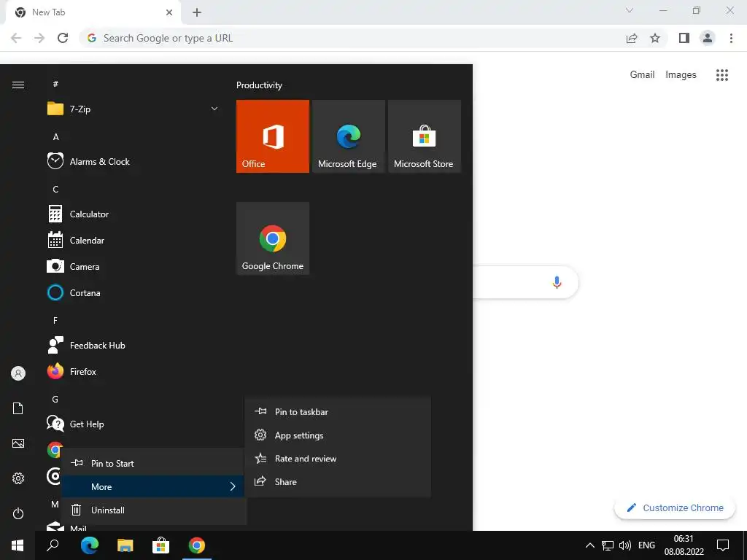Launch the Camera app
The width and height of the screenshot is (747, 560).
point(133,267)
